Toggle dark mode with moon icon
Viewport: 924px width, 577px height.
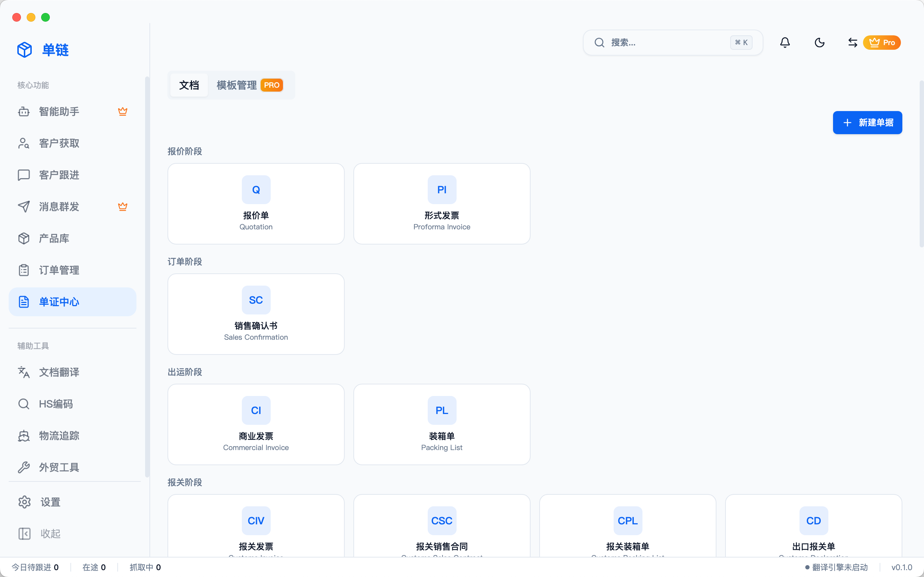(819, 42)
